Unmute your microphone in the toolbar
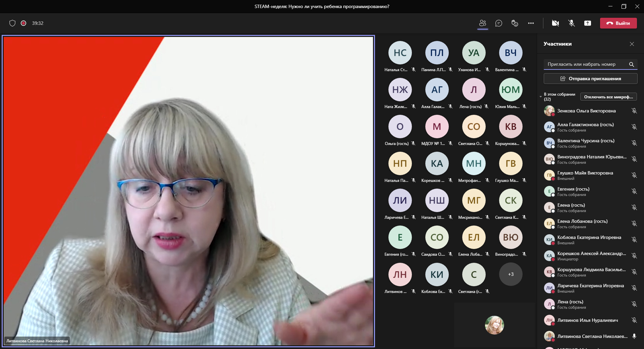 coord(572,23)
